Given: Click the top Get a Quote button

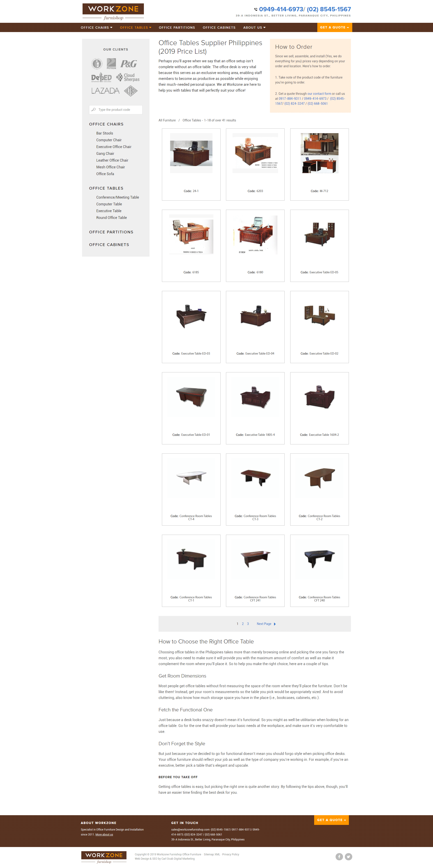Looking at the screenshot, I should (334, 27).
